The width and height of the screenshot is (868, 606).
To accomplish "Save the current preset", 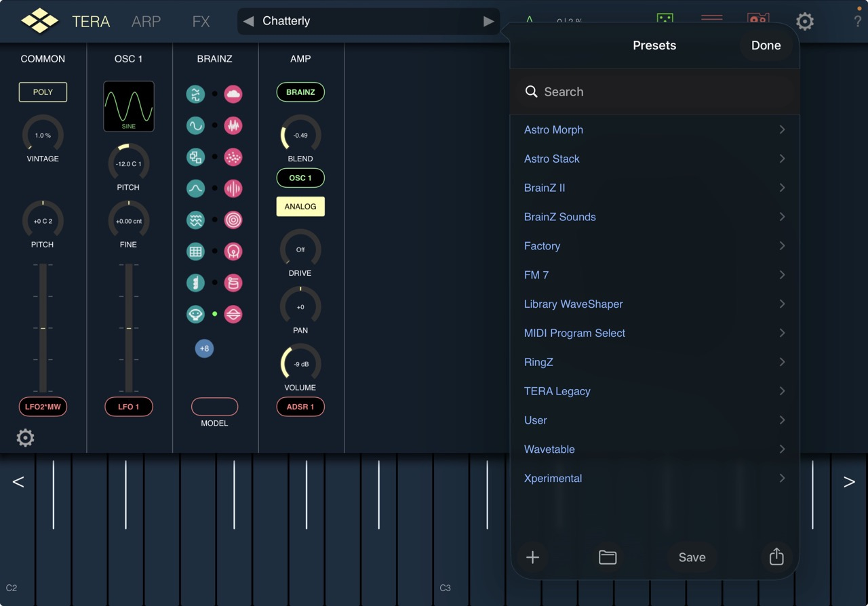I will pyautogui.click(x=692, y=557).
